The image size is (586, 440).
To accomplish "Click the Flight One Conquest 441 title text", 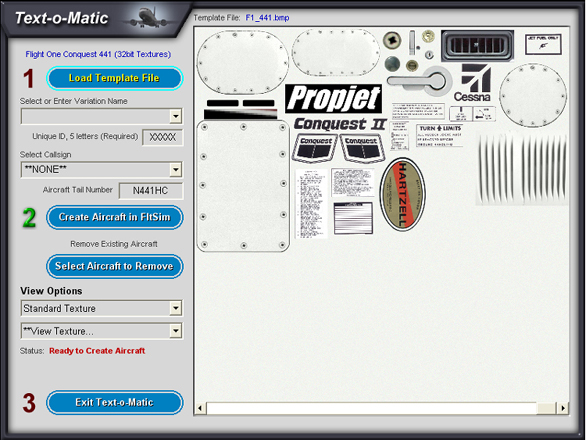I will click(98, 54).
